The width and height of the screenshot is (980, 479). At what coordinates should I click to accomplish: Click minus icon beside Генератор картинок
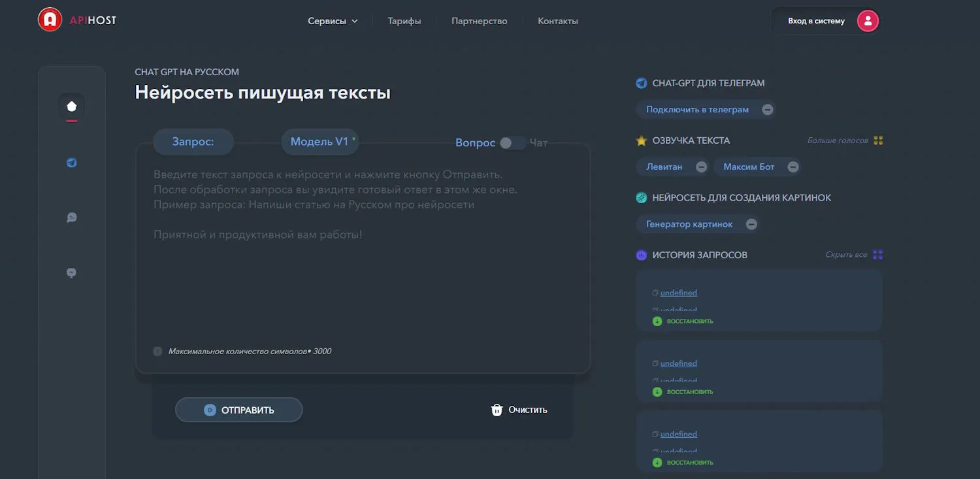[x=751, y=224]
